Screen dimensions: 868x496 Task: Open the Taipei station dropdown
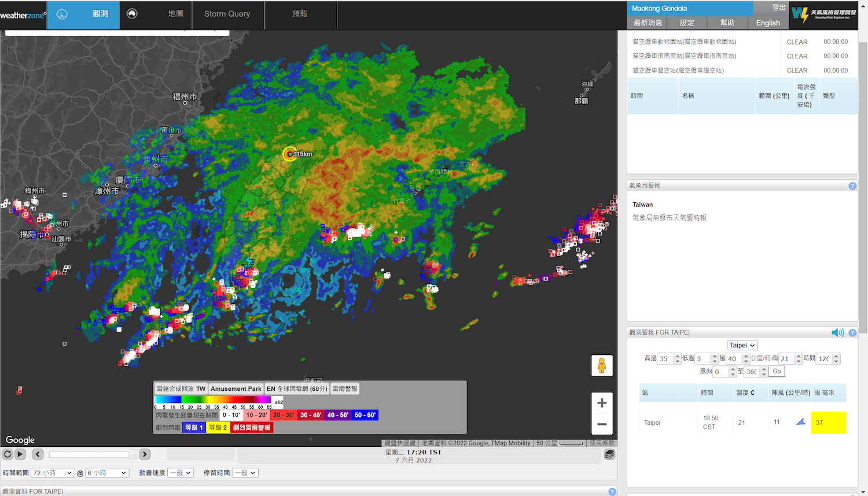pyautogui.click(x=742, y=345)
